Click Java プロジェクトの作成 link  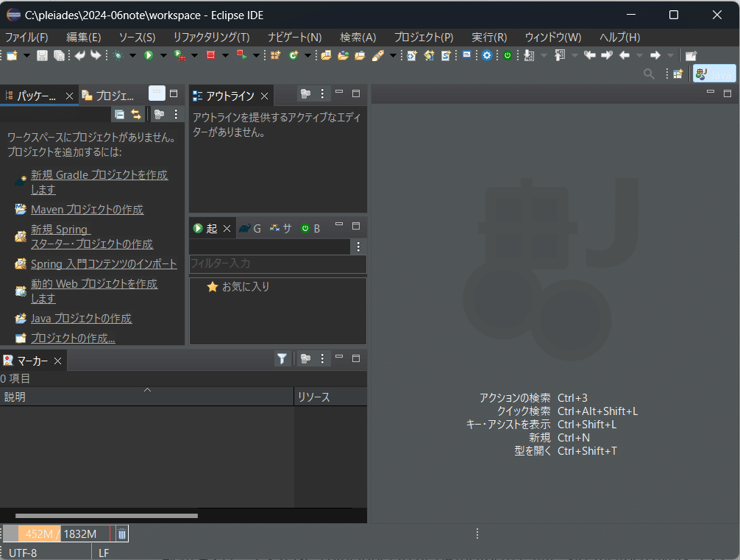click(81, 318)
